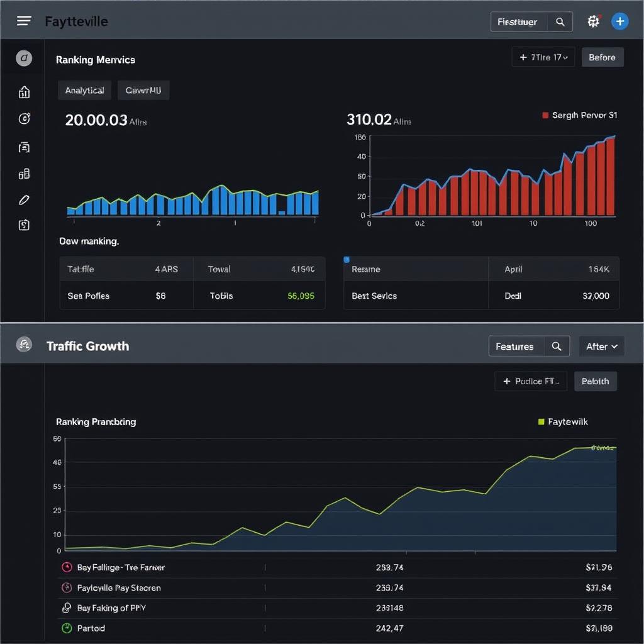Viewport: 644px width, 644px height.
Task: Open the clipboard icon at sidebar bottom
Action: [24, 225]
